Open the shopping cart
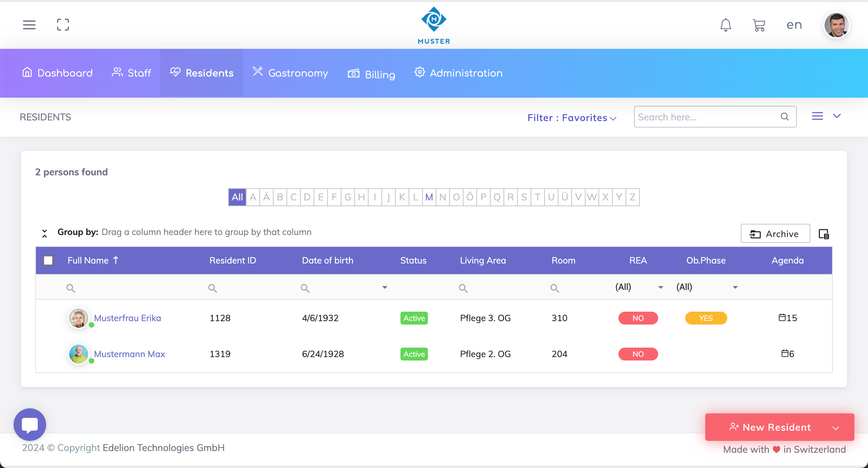This screenshot has height=468, width=868. [759, 25]
